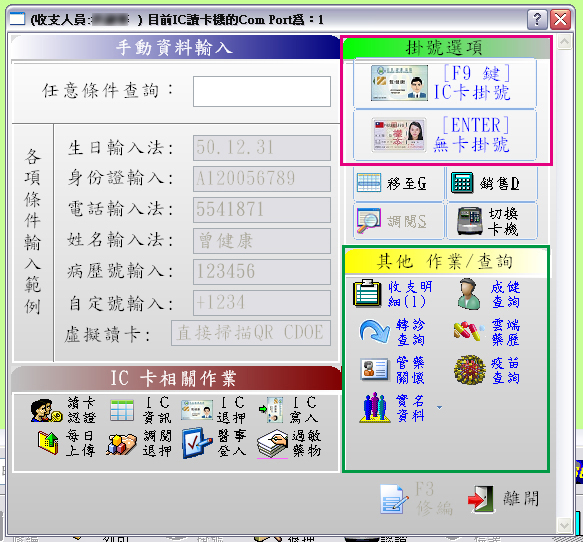Click the 銷售D calculator button
Viewport: 583px width, 542px height.
coord(492,183)
